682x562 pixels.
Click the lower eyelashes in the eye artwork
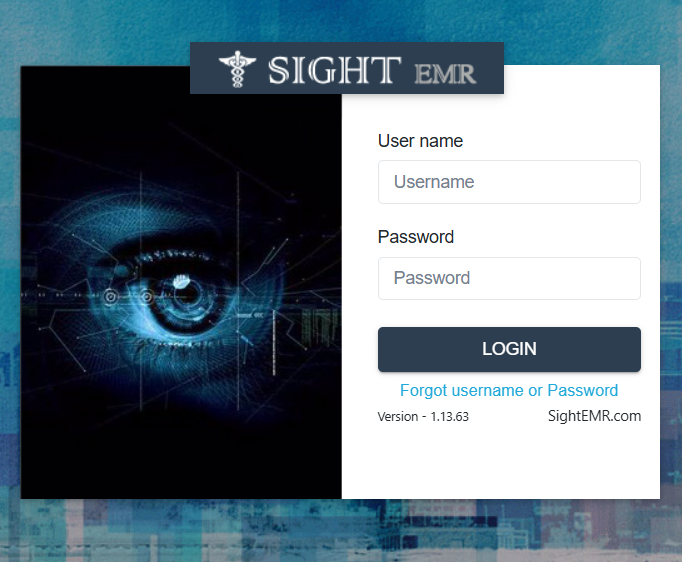174,348
